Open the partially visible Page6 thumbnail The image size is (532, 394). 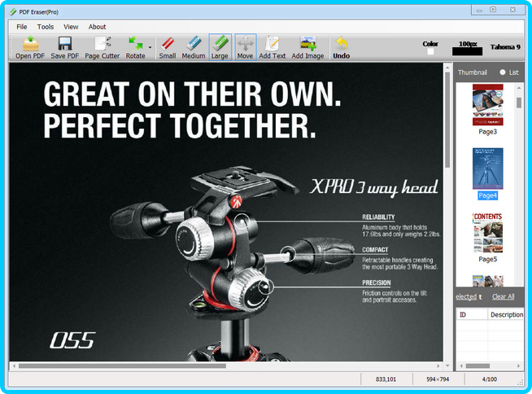coord(488,281)
